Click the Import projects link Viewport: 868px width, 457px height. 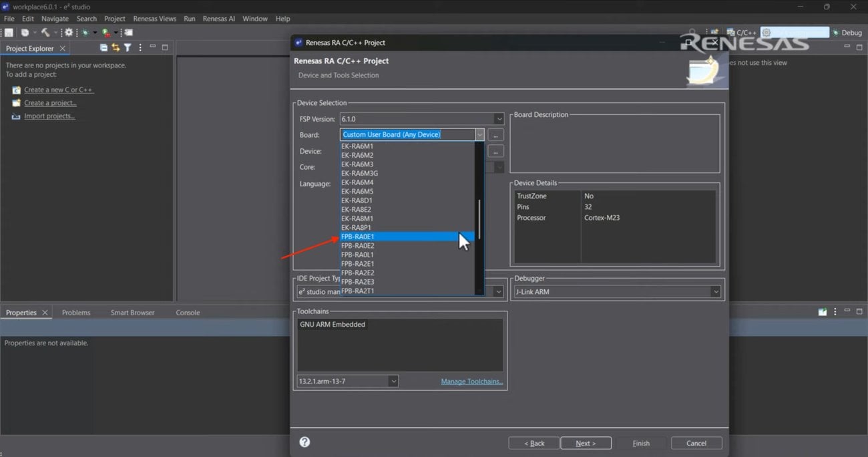(49, 116)
